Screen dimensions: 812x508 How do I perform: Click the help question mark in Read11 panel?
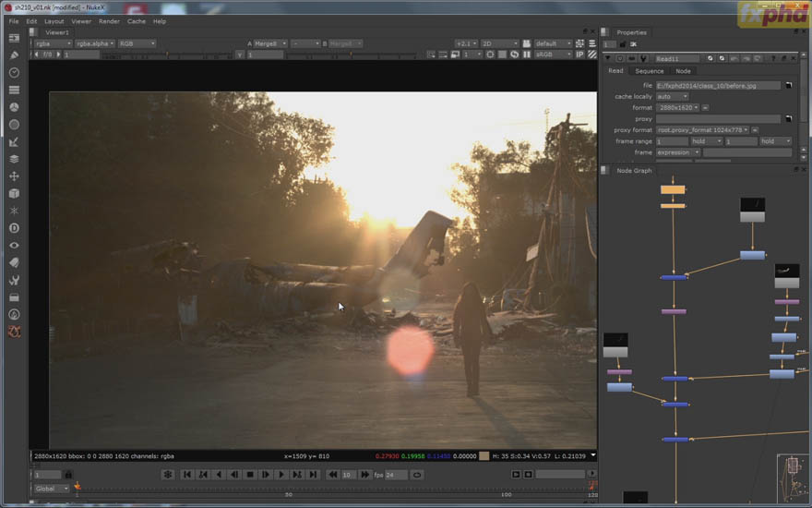point(773,58)
